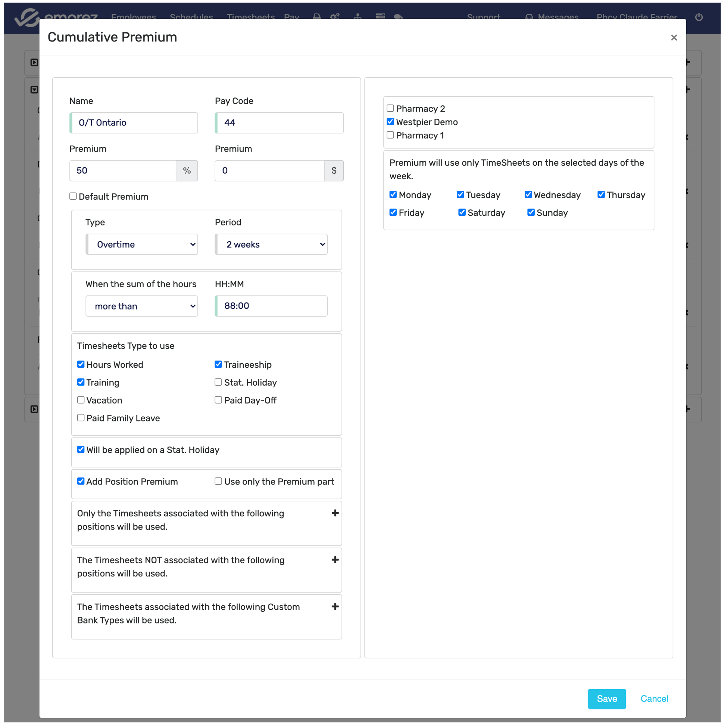Open the 'more than' hours condition dropdown
This screenshot has height=728, width=724.
[142, 306]
